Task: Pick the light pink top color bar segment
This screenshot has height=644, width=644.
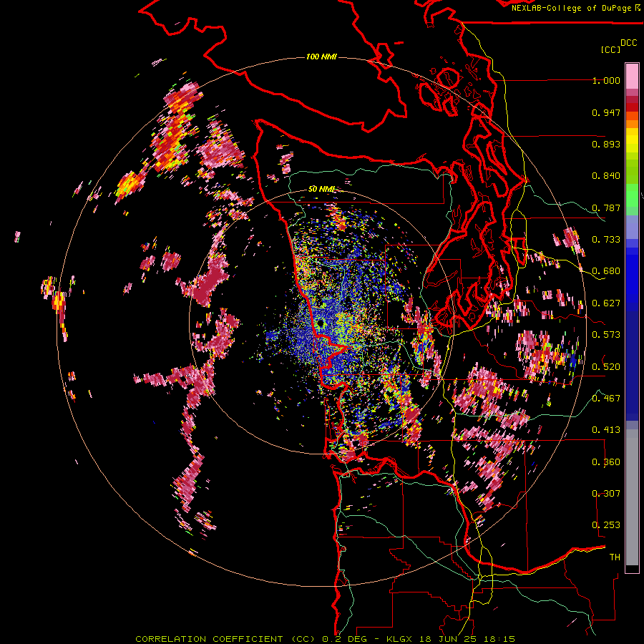Action: tap(632, 76)
